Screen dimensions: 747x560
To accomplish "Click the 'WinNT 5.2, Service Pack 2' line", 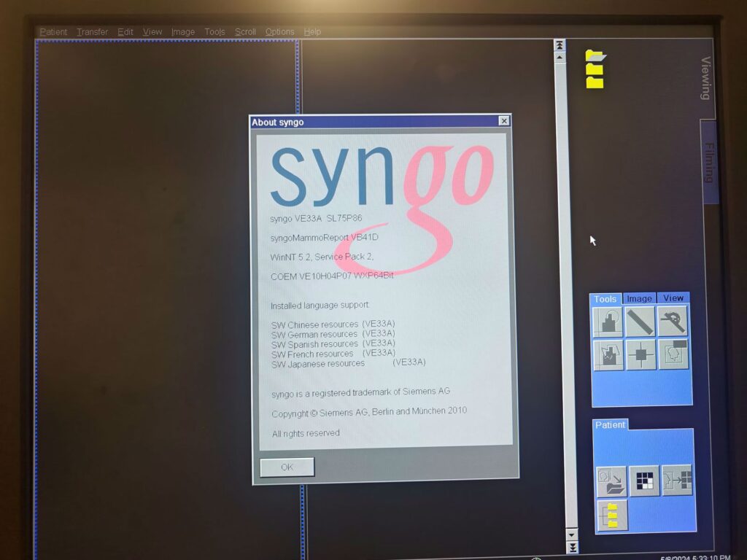I will 322,257.
